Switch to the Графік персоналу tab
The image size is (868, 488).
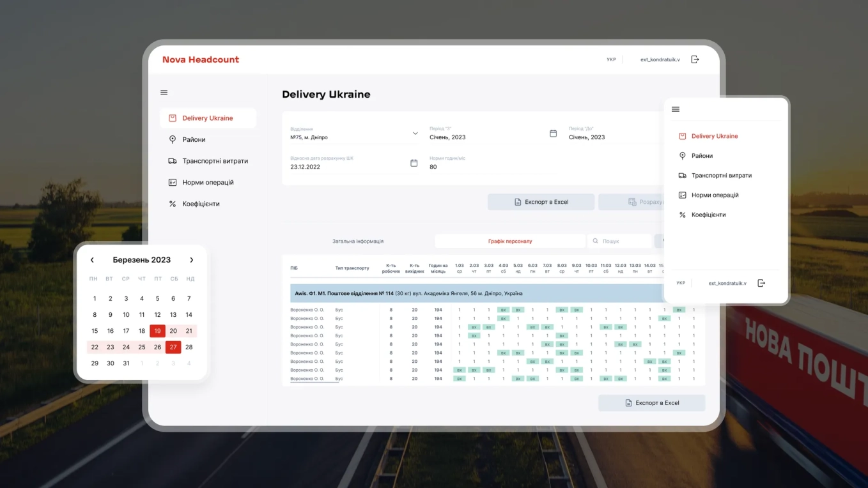tap(509, 241)
